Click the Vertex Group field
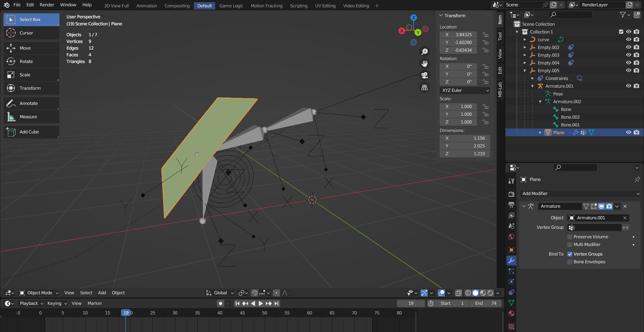 [594, 227]
